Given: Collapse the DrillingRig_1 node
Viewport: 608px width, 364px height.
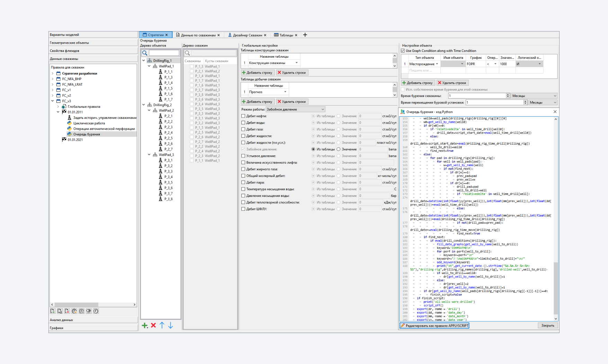Looking at the screenshot, I should [x=144, y=61].
